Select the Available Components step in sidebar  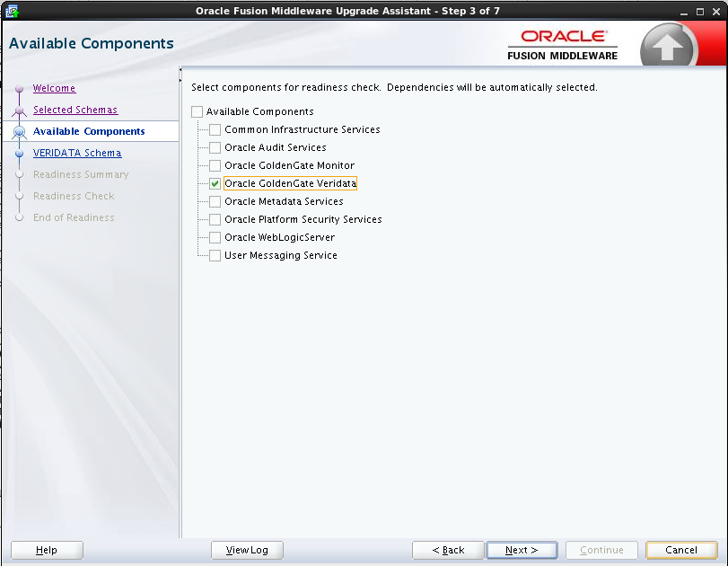click(89, 131)
